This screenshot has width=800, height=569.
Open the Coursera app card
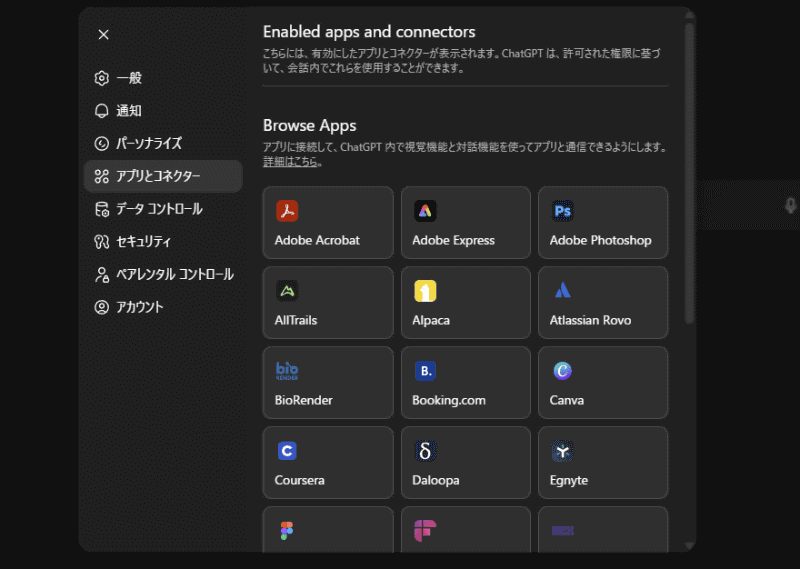(x=328, y=463)
